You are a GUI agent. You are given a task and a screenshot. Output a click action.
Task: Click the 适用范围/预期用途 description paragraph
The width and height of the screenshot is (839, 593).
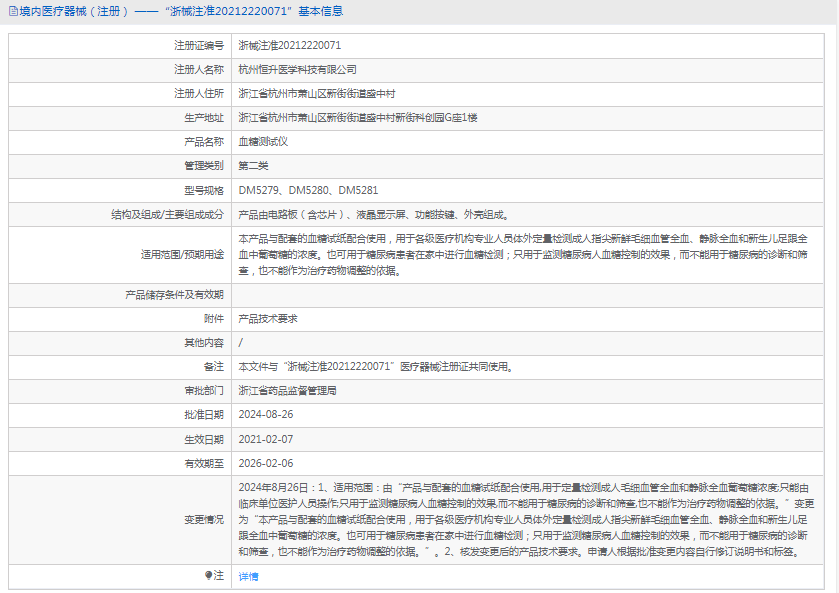click(523, 255)
